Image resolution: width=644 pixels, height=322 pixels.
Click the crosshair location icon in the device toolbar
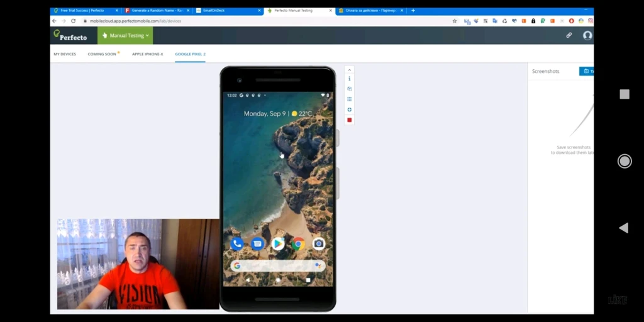click(350, 109)
